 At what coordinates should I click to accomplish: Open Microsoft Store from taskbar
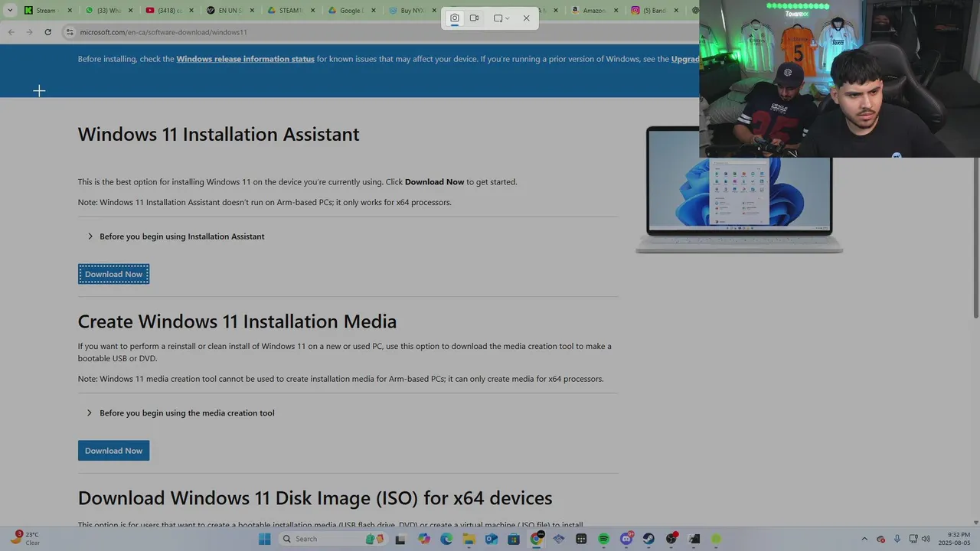(514, 539)
